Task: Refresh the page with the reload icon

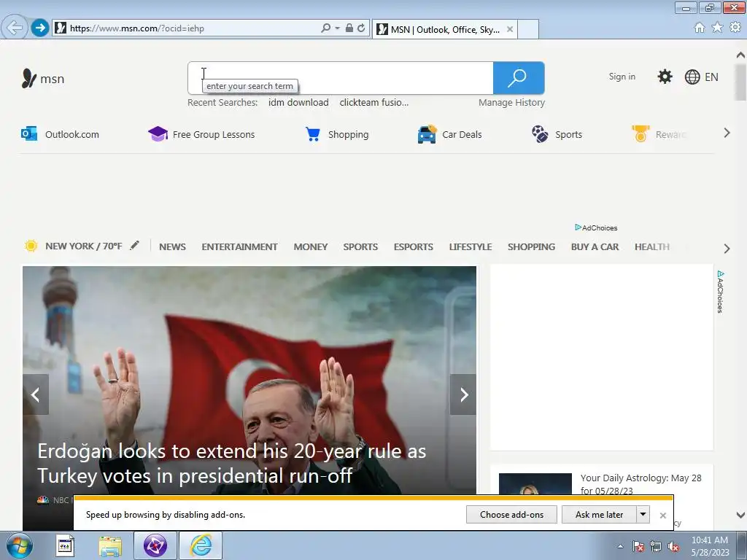Action: (x=362, y=28)
